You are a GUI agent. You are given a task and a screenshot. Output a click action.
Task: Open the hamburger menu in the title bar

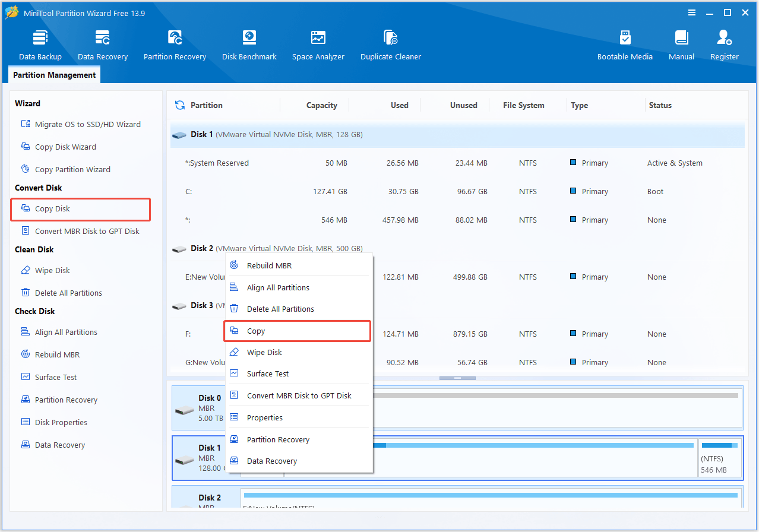point(692,12)
